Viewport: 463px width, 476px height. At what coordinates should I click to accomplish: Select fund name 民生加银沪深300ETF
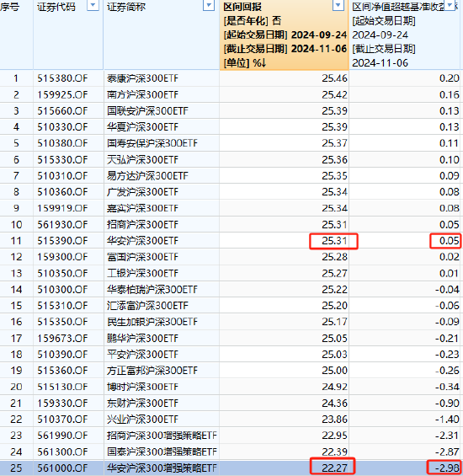pyautogui.click(x=152, y=322)
